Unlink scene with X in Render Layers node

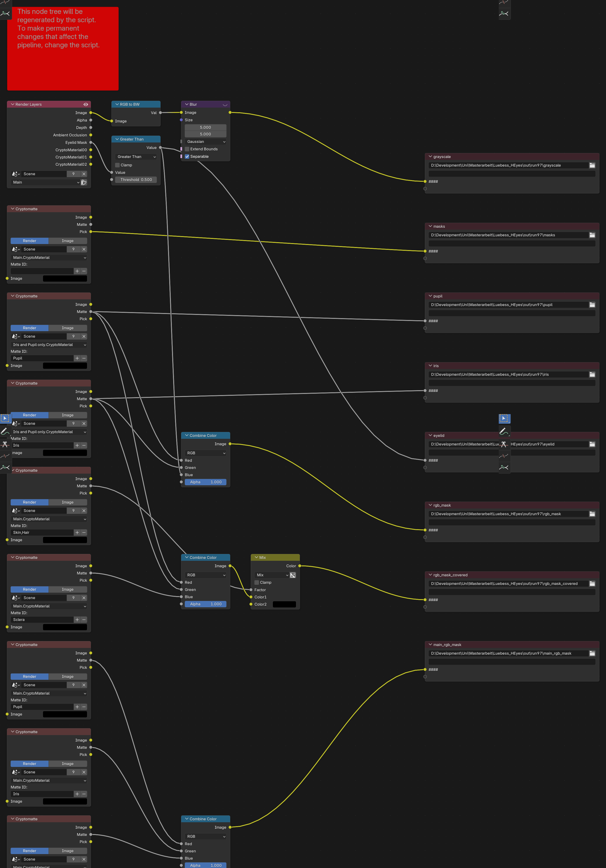coord(84,174)
